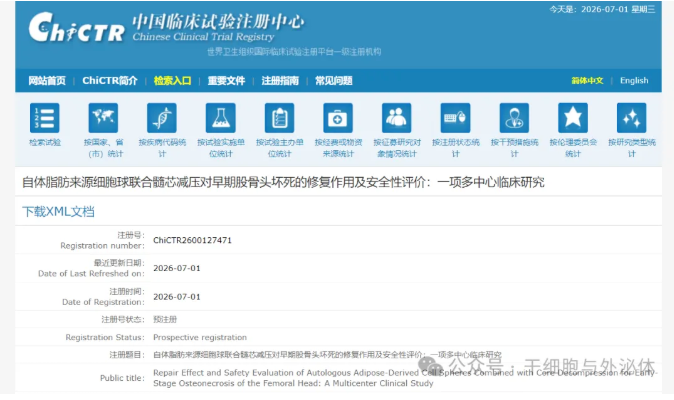Click the 注册题目 Chinese title value
The image size is (674, 400).
click(327, 355)
